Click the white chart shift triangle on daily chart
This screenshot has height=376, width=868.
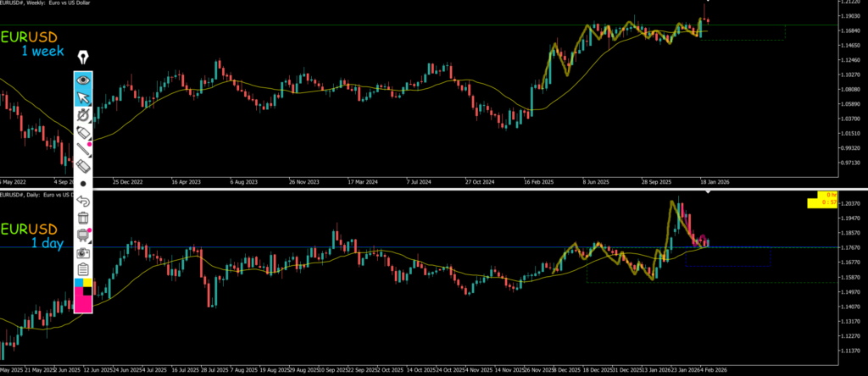709,194
